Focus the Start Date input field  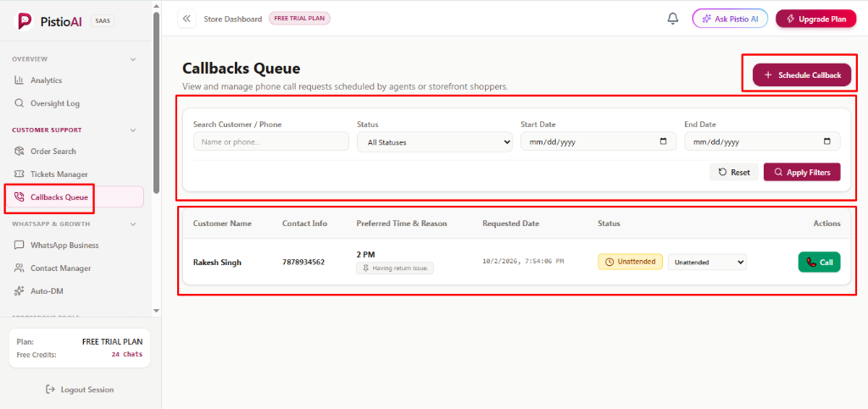[598, 141]
